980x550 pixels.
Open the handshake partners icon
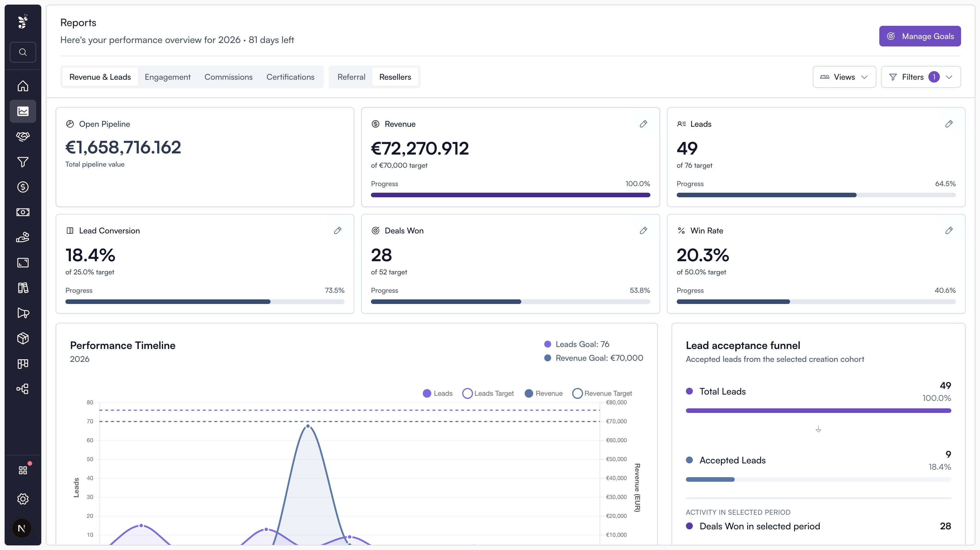pos(23,136)
